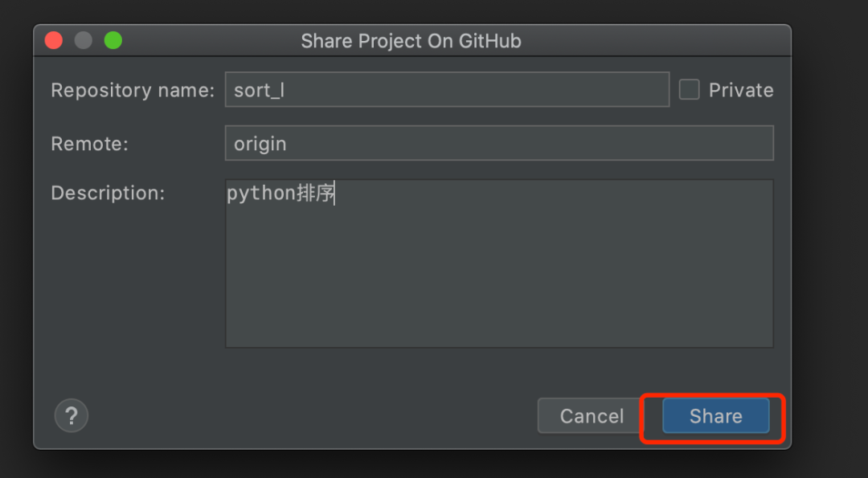Screen dimensions: 868x478
Task: Click the "sort_l" text in repository field
Action: 259,90
